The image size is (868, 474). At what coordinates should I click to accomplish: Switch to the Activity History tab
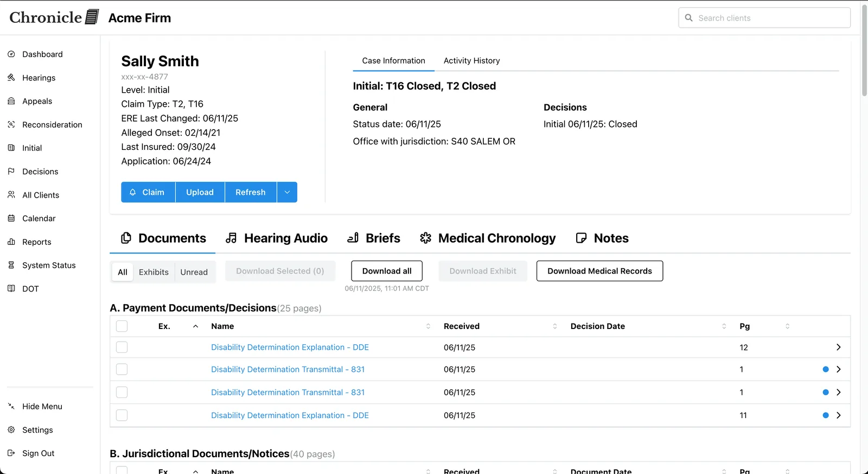(x=471, y=61)
